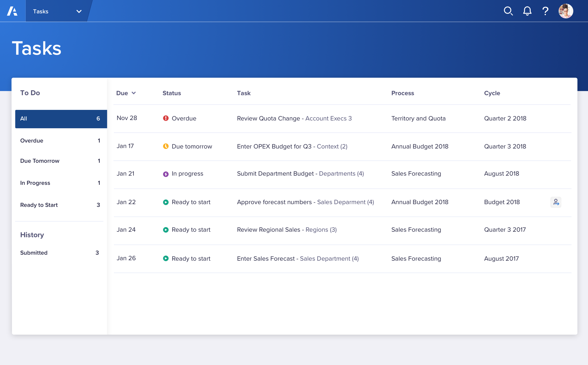This screenshot has height=365, width=588.
Task: Select the All filter in To Do
Action: [61, 119]
